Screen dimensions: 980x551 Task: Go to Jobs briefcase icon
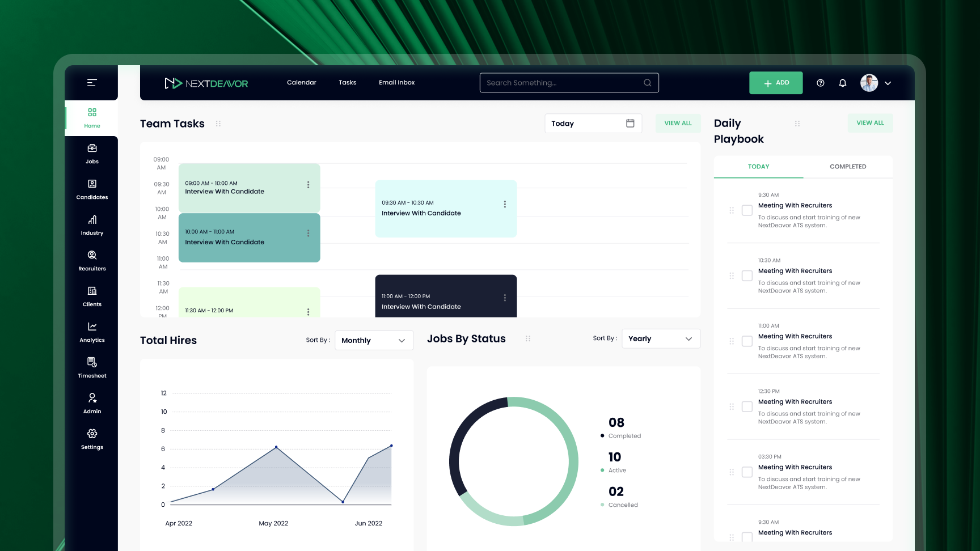click(x=92, y=148)
